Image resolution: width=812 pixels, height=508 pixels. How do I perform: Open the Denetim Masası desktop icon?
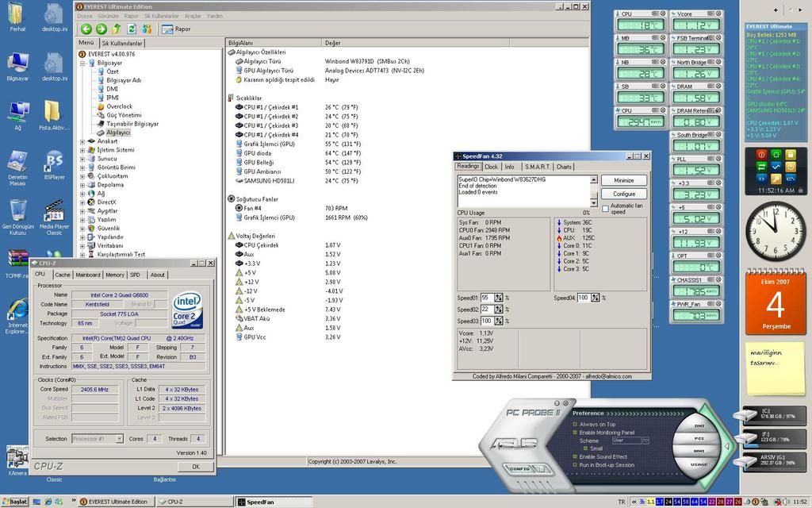[17, 168]
